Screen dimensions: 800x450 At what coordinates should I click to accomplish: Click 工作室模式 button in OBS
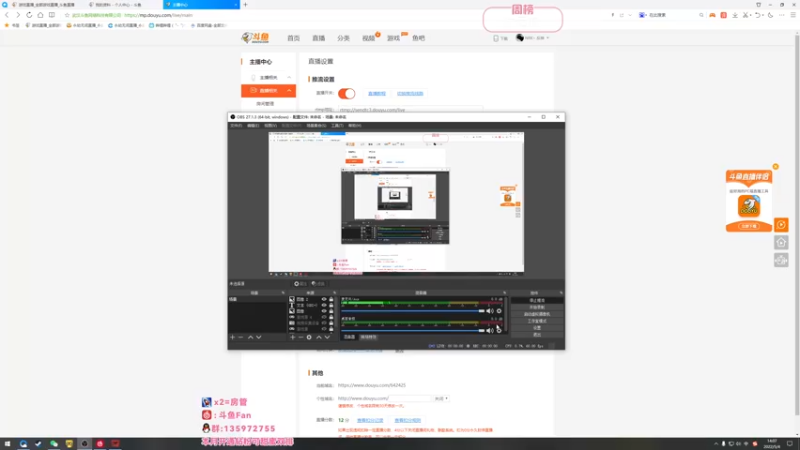click(537, 321)
